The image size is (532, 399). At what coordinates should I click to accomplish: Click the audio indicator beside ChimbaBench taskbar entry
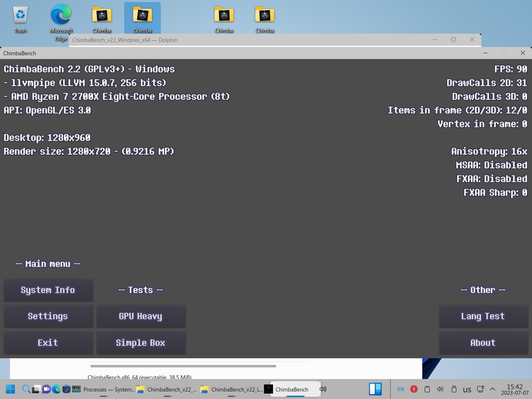[x=323, y=389]
